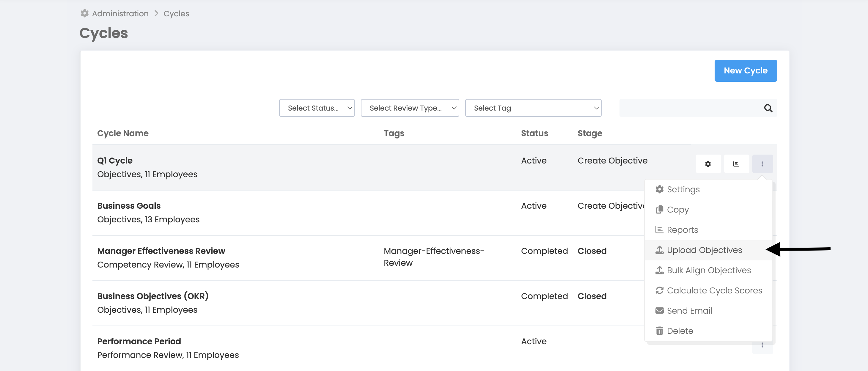Open reports chart icon for Q1 Cycle

(x=736, y=164)
